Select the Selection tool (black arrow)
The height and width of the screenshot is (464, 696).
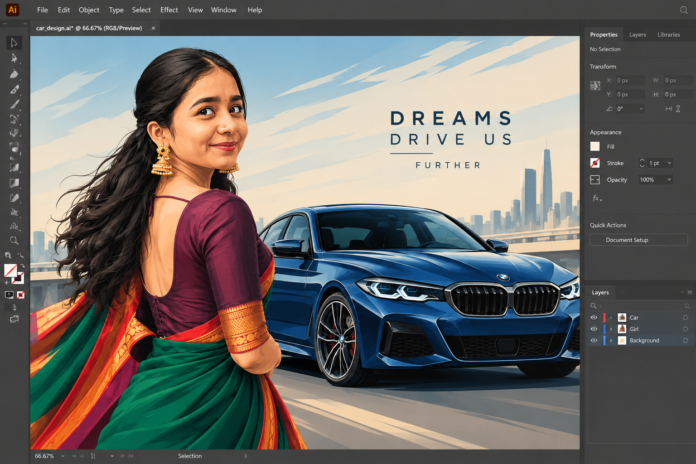[x=14, y=43]
